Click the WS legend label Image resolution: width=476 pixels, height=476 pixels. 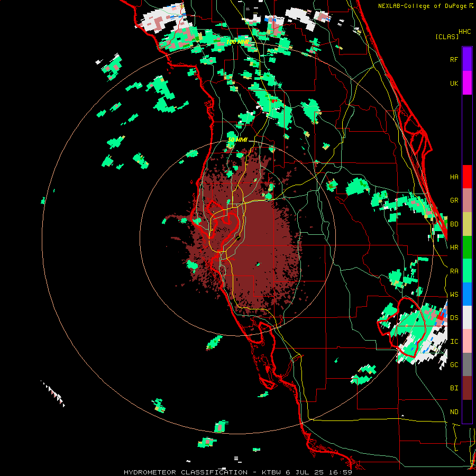click(454, 295)
